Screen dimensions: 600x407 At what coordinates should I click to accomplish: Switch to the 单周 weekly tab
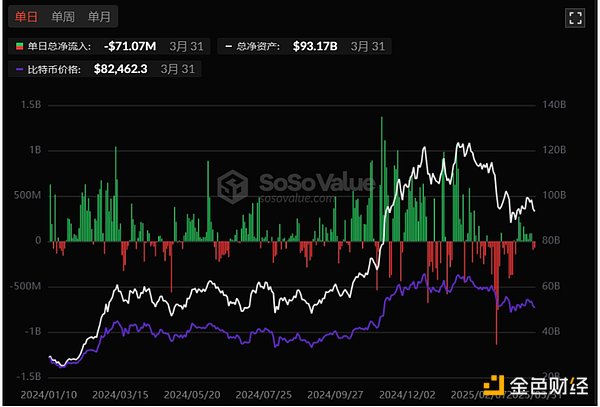point(63,17)
